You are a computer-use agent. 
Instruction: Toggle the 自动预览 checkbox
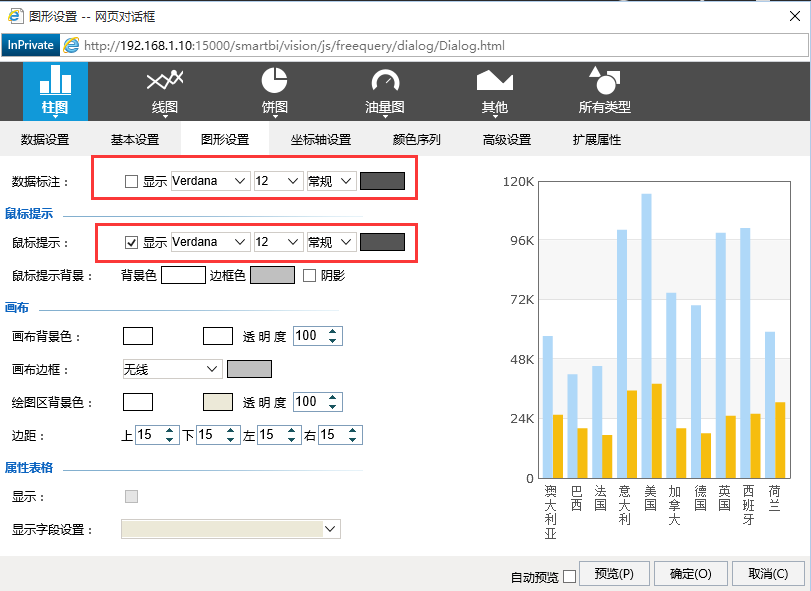(x=569, y=576)
